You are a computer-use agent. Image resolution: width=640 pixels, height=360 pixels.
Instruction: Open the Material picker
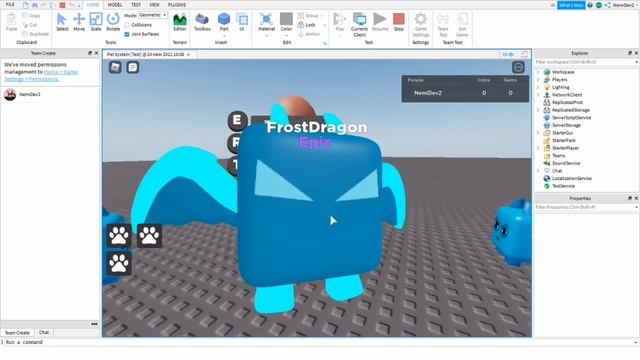tap(266, 22)
